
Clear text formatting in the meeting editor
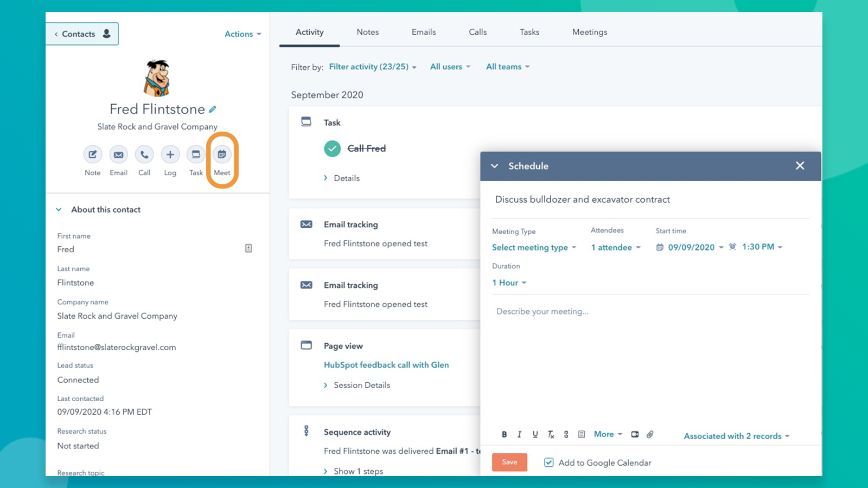[551, 434]
